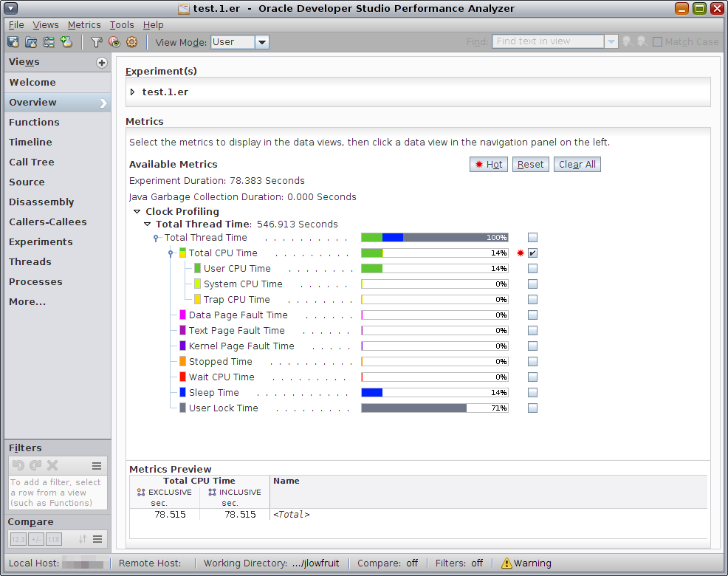
Task: Open the Filters panel hamburger menu
Action: [x=97, y=465]
